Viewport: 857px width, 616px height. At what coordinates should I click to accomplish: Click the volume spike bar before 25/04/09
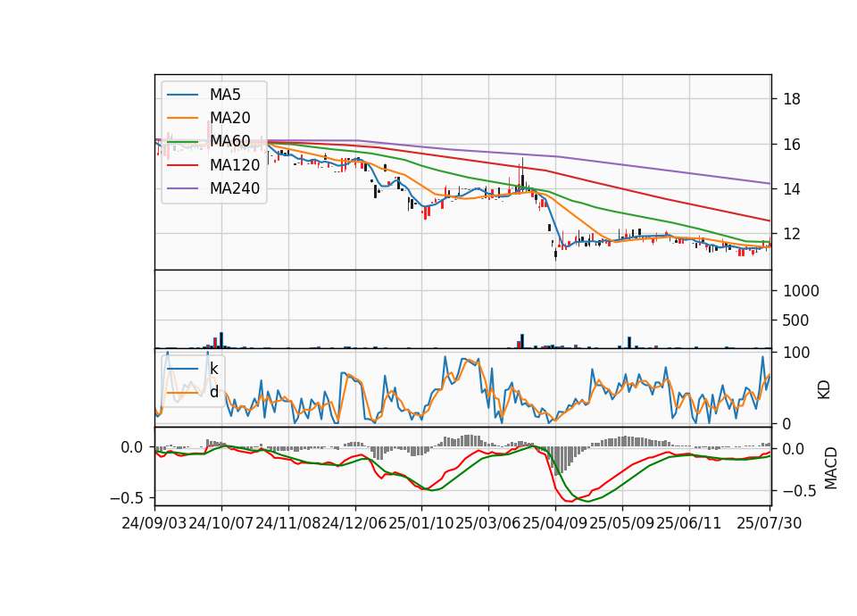coord(522,341)
